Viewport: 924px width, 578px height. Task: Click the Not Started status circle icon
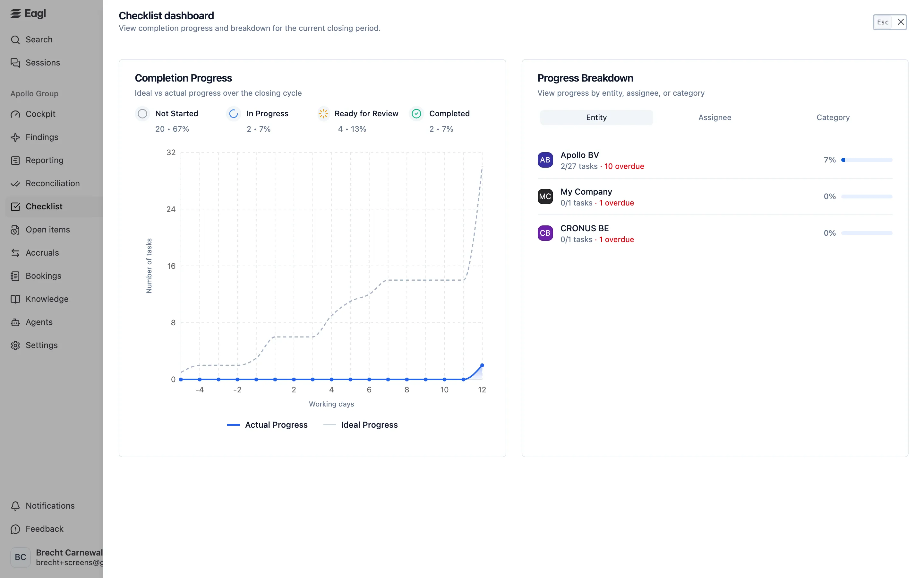click(142, 114)
